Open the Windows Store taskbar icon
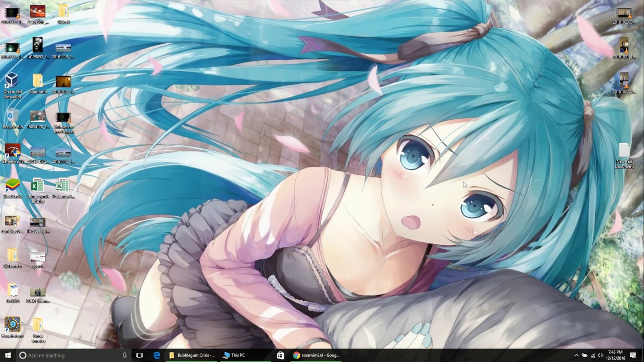 tap(280, 355)
